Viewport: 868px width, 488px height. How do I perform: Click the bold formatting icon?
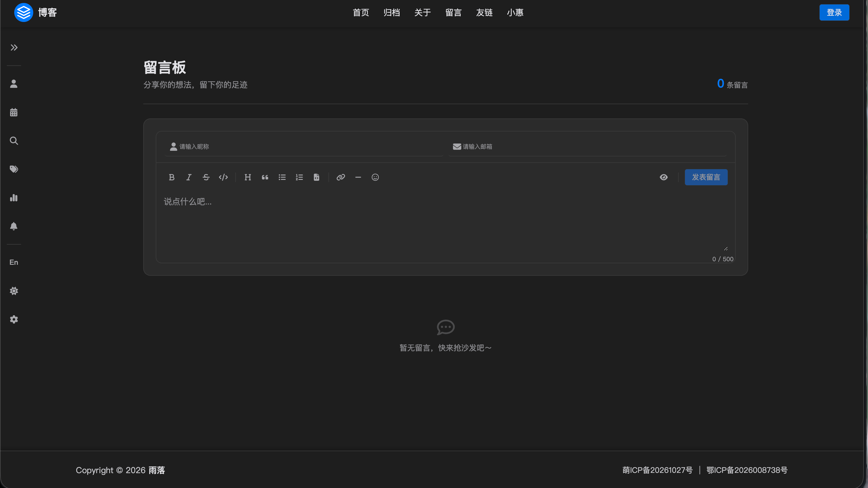171,177
